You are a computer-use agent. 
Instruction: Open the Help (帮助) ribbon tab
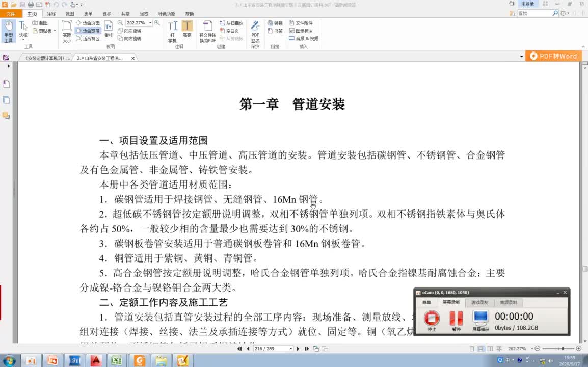pyautogui.click(x=190, y=14)
